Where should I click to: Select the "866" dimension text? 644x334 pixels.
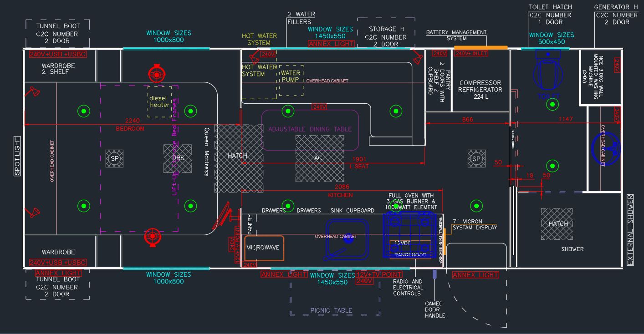(x=467, y=120)
